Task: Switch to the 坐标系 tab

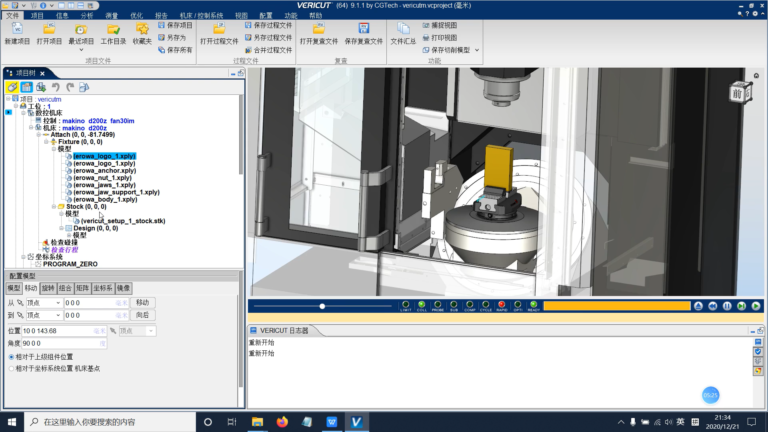Action: pos(103,288)
